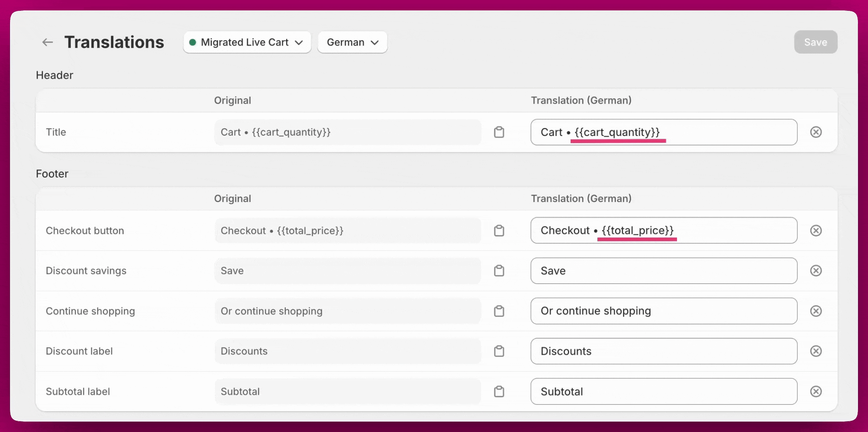Clear the Title translation field
The width and height of the screenshot is (868, 432).
(x=816, y=132)
